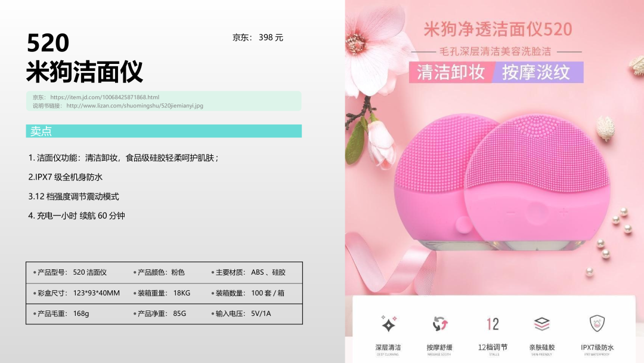
Task: Click the 12档调节 number icon
Action: [x=493, y=324]
